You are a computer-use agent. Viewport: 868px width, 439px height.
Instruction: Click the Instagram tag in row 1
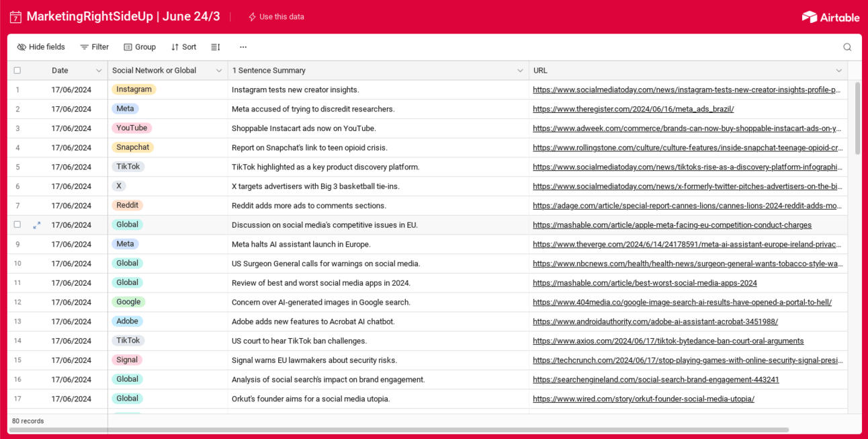(x=134, y=89)
